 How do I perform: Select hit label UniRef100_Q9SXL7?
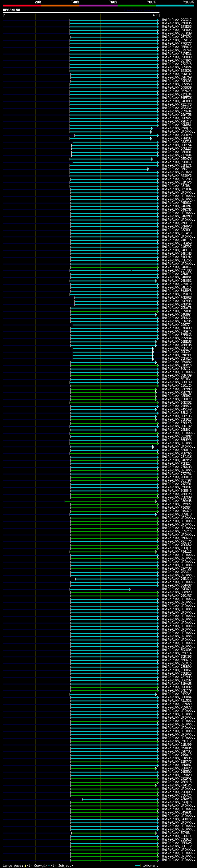point(177,20)
